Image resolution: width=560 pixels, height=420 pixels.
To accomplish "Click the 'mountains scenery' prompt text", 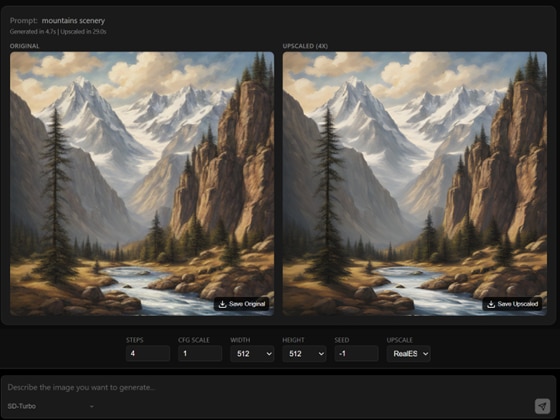I will point(73,21).
